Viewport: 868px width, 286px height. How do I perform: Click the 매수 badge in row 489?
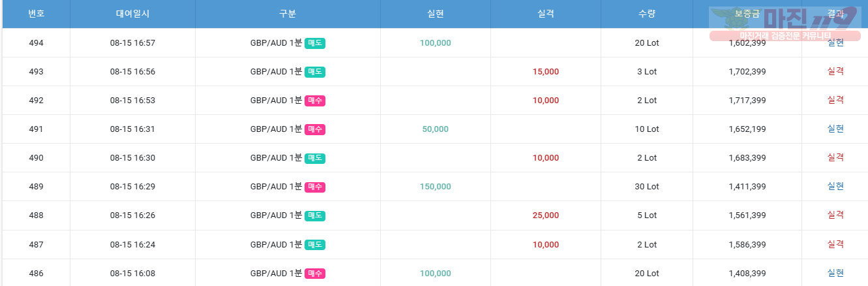pos(315,187)
